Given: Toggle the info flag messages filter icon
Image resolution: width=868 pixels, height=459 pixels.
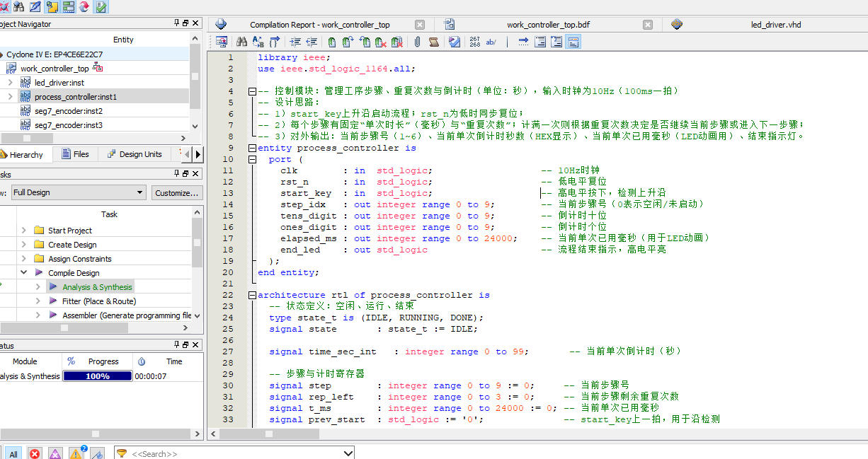Looking at the screenshot, I should pos(98,453).
